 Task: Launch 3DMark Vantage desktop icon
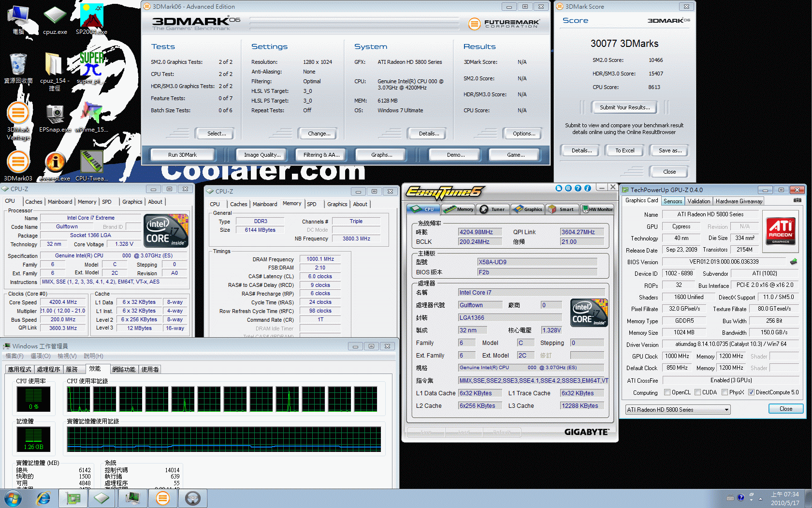click(18, 121)
